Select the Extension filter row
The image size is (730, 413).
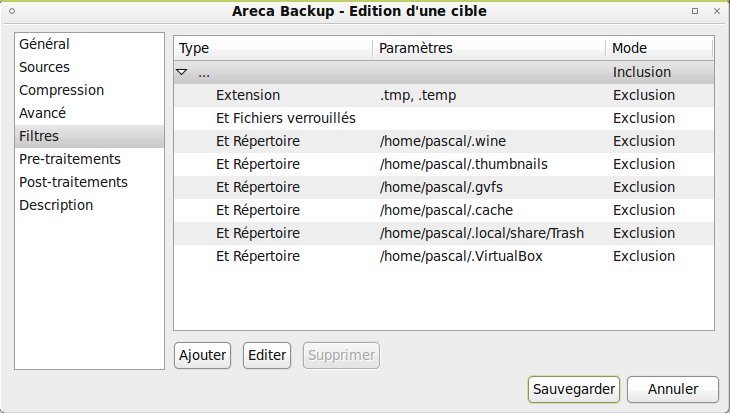tap(444, 95)
